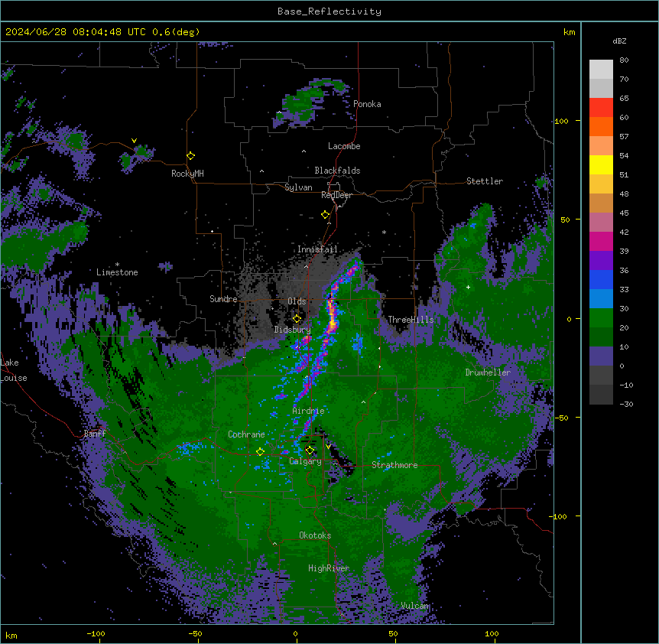Click the Strathmore city label
The height and width of the screenshot is (644, 659).
click(x=394, y=465)
